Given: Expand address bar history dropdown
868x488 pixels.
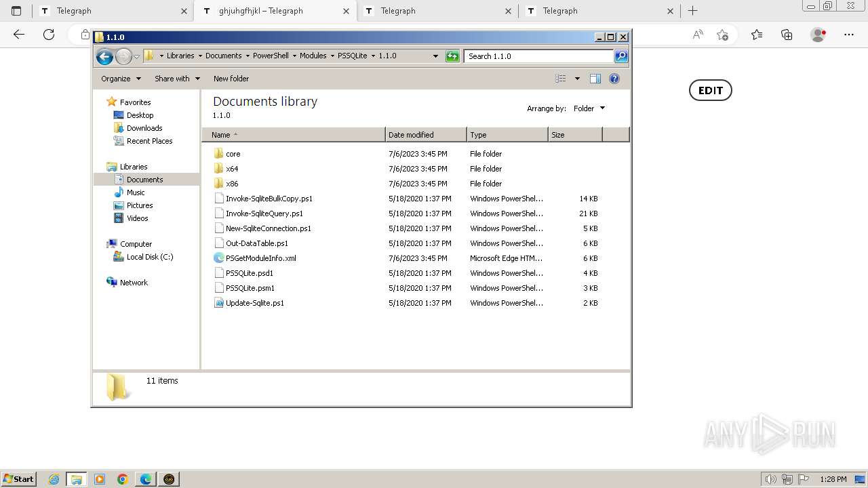Looking at the screenshot, I should [435, 56].
